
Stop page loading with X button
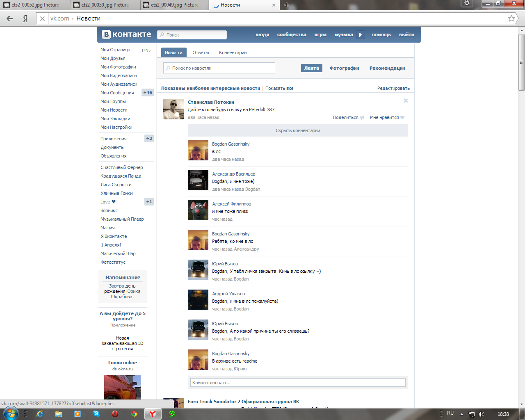coord(42,18)
